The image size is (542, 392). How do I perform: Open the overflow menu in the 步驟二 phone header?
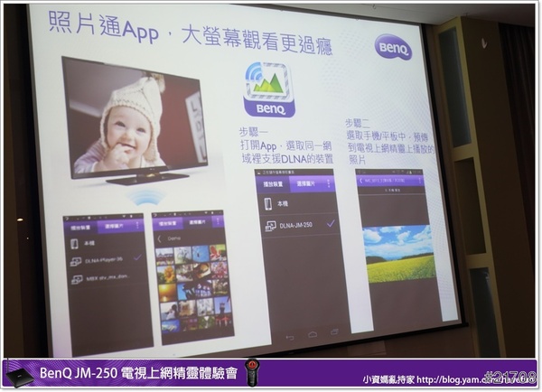[x=420, y=180]
